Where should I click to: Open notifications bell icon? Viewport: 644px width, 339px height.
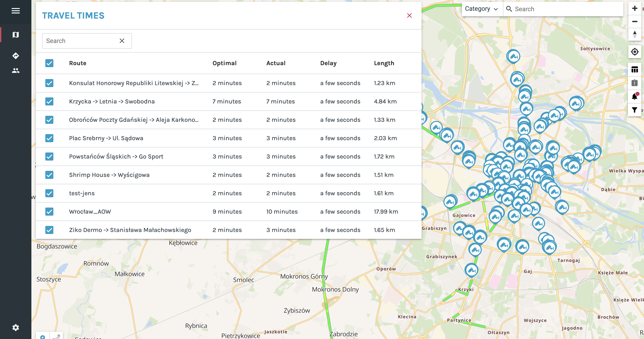pos(635,96)
